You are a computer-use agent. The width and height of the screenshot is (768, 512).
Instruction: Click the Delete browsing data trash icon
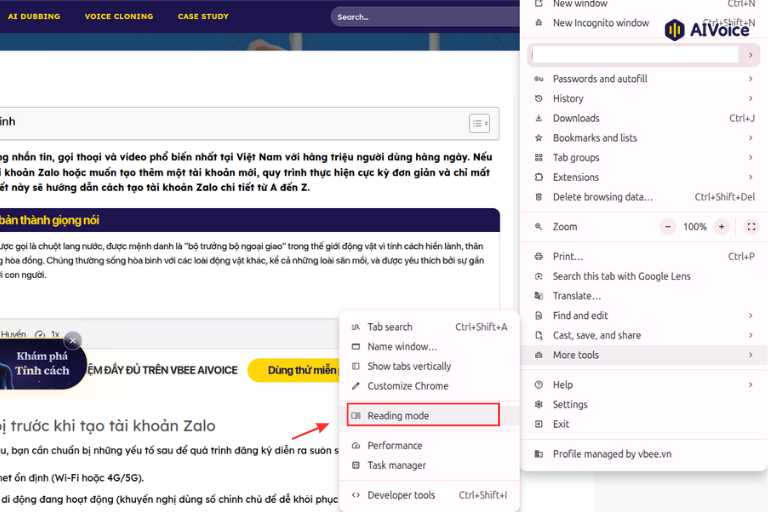[539, 197]
